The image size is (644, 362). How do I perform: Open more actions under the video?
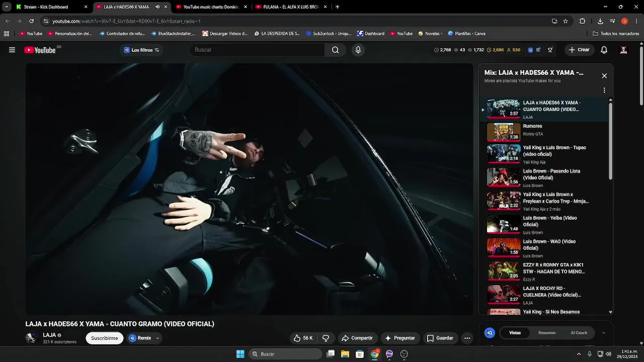point(467,338)
